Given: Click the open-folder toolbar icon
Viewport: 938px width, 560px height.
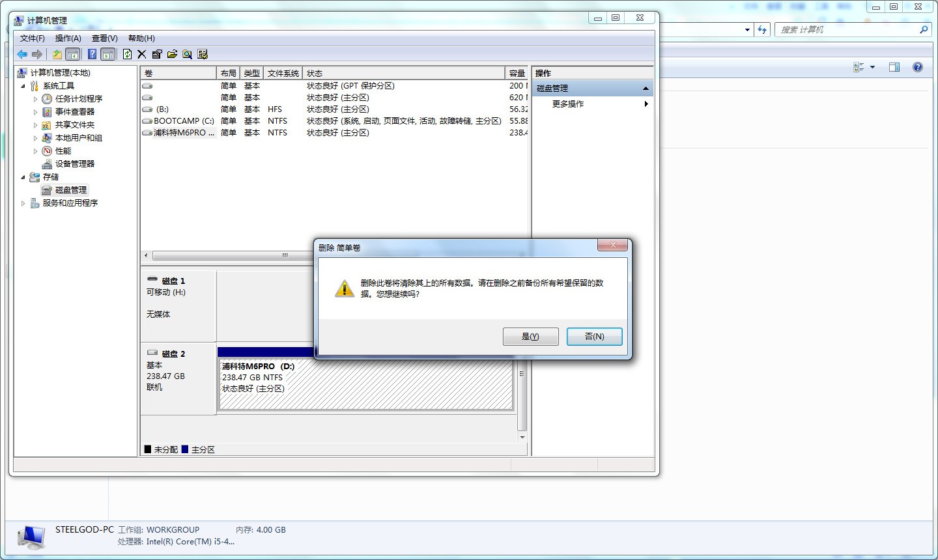Looking at the screenshot, I should tap(172, 54).
